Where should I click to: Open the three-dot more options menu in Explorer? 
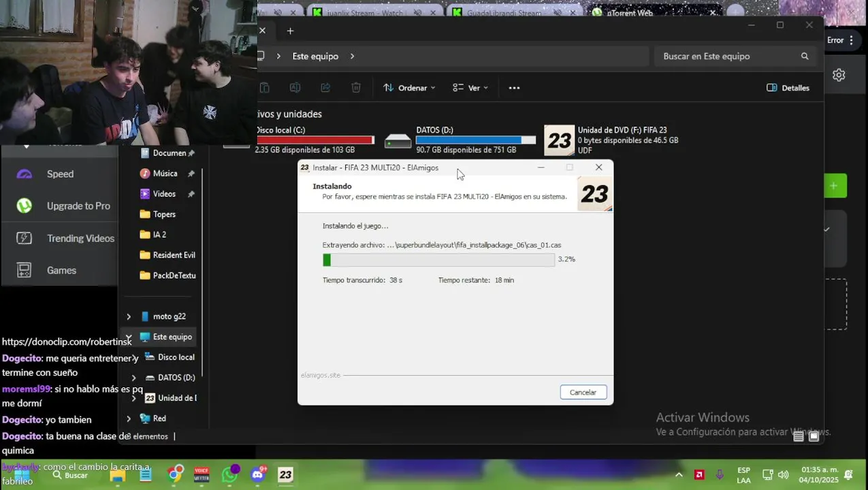coord(514,88)
